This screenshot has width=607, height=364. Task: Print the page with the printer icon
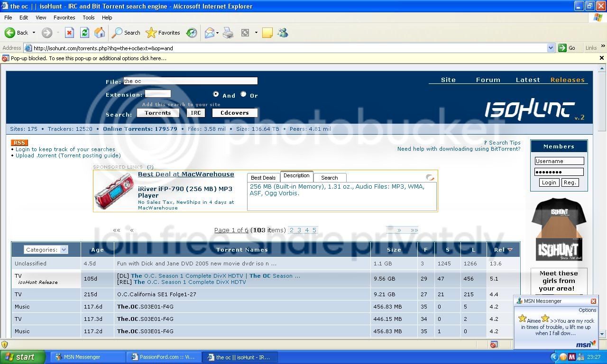[x=228, y=33]
